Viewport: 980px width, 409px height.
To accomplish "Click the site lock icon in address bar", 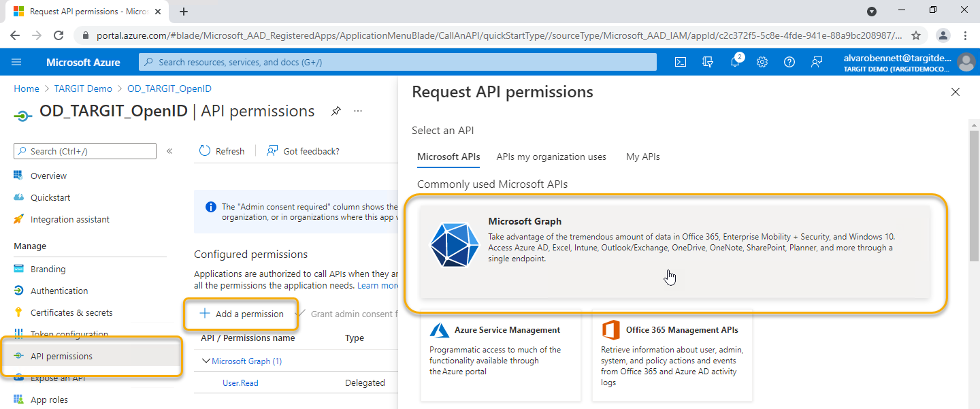I will click(x=86, y=35).
